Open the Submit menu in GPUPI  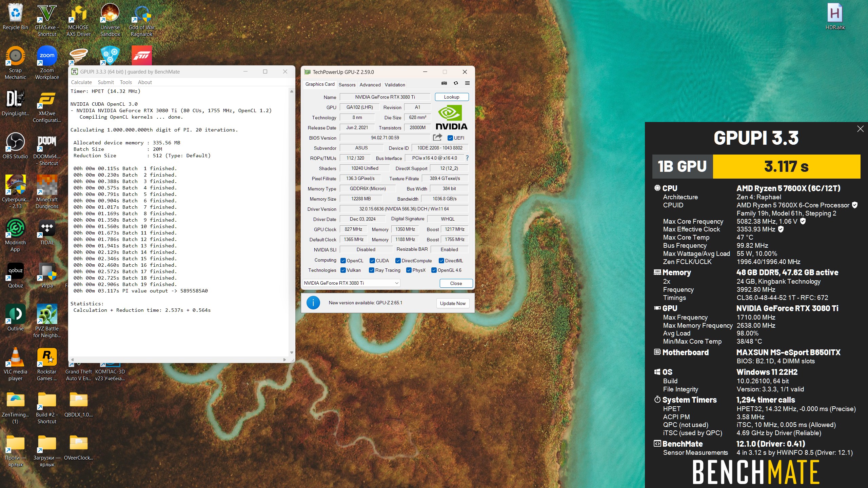[106, 82]
